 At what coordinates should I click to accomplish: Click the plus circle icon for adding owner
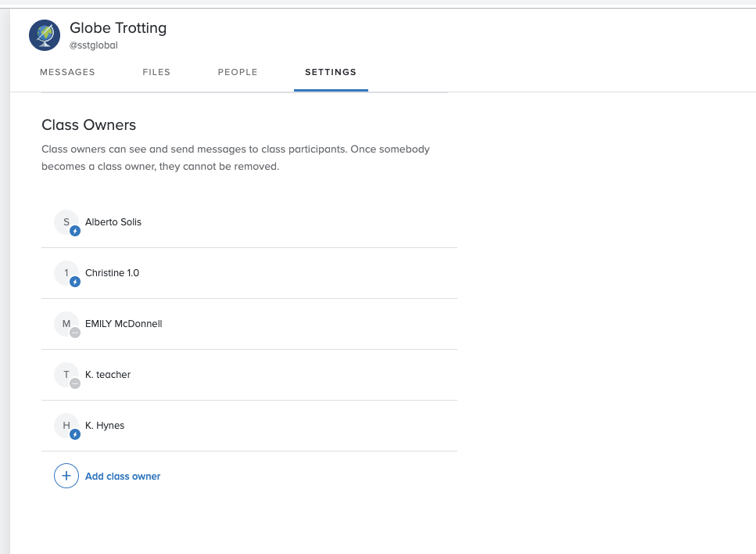(x=66, y=476)
